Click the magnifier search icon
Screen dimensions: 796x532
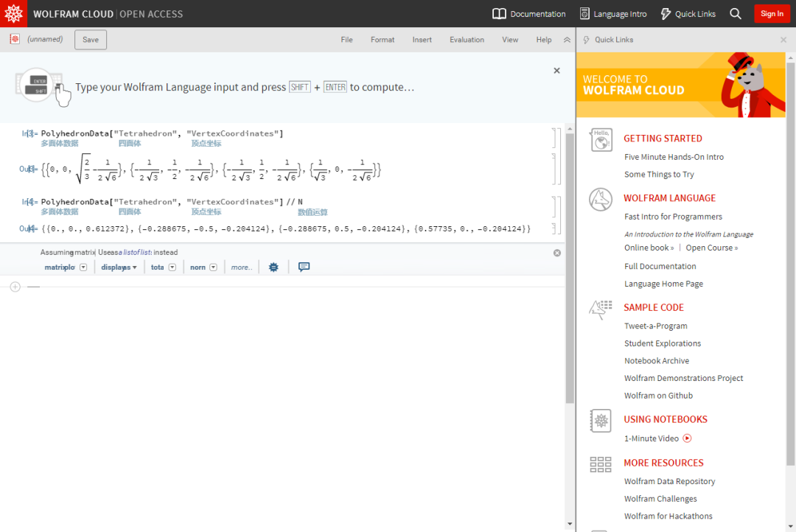736,14
